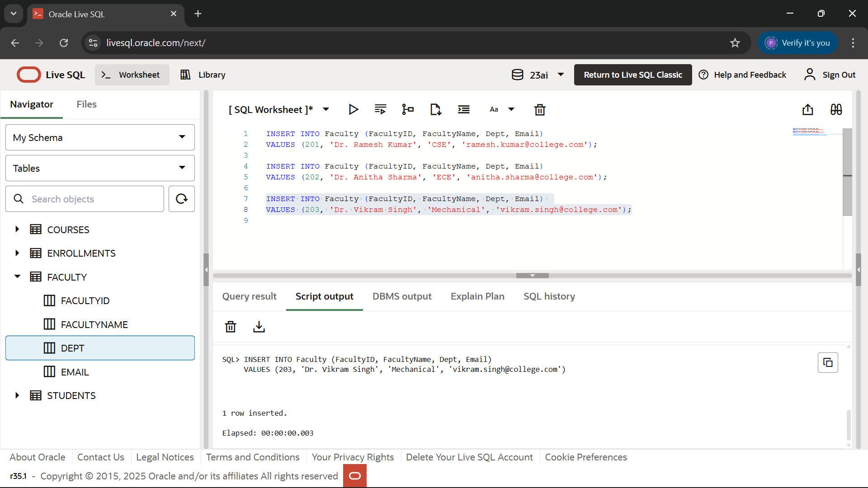The height and width of the screenshot is (488, 868).
Task: Click in the Search objects field
Action: (93, 199)
